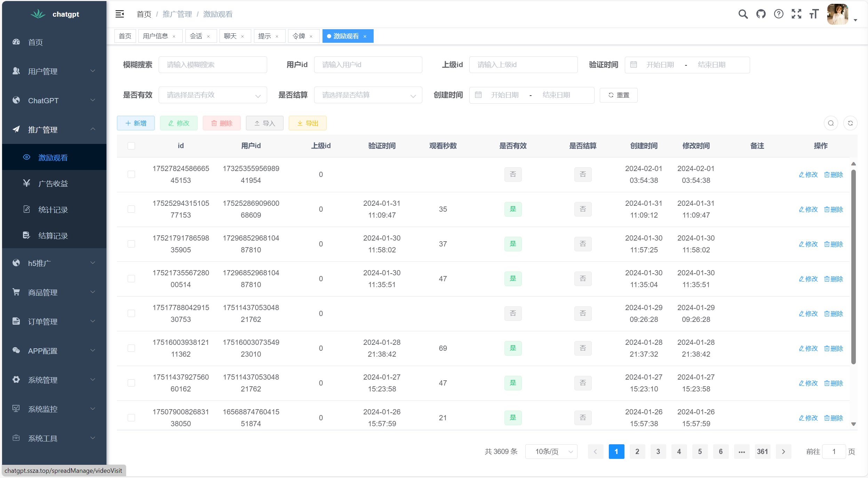Expand the APP配置 sidebar menu
868x478 pixels.
(54, 351)
